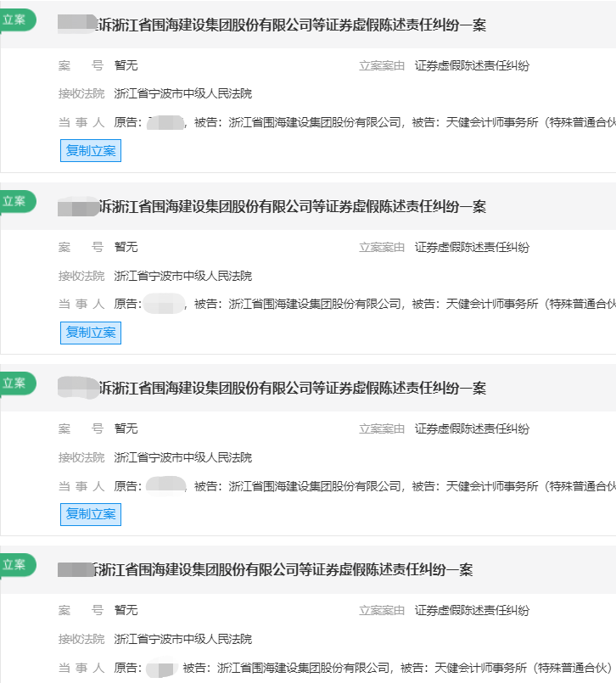This screenshot has width=616, height=683.
Task: Select 暂无 case number in third case
Action: coord(126,429)
